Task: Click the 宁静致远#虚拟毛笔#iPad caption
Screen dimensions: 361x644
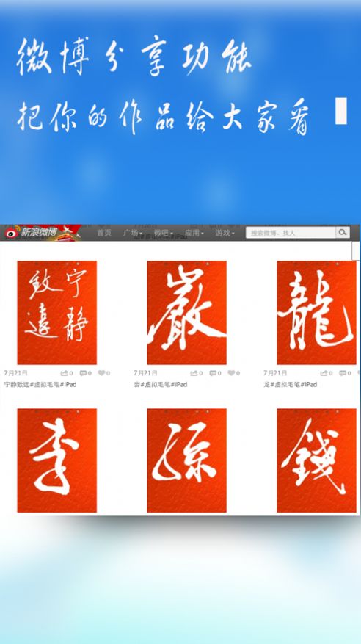Action: (40, 385)
